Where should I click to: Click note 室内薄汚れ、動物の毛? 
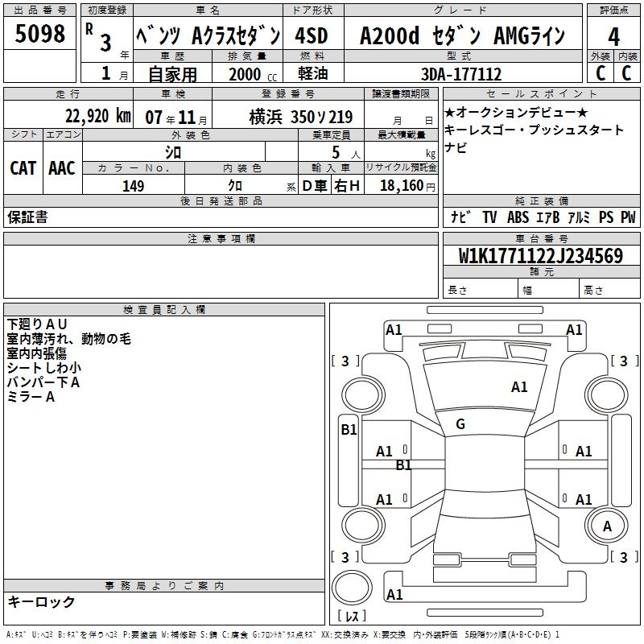(69, 339)
